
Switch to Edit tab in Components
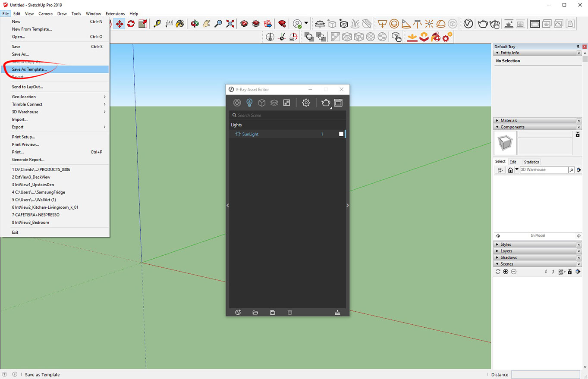[513, 162]
